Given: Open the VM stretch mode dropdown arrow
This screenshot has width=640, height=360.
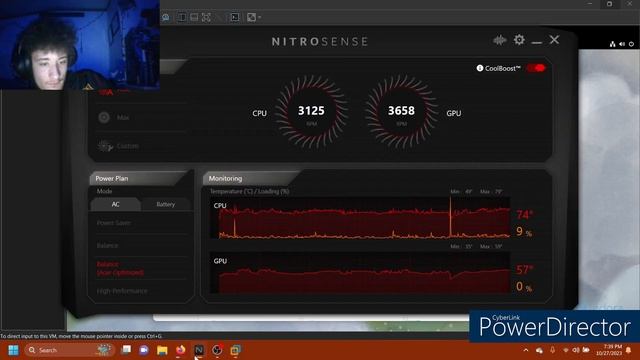Looking at the screenshot, I should click(260, 18).
